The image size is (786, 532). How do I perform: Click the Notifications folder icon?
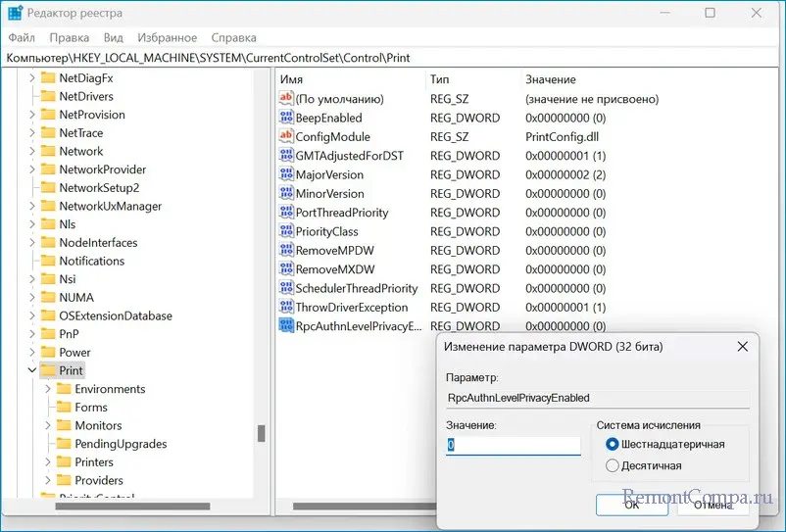point(48,261)
